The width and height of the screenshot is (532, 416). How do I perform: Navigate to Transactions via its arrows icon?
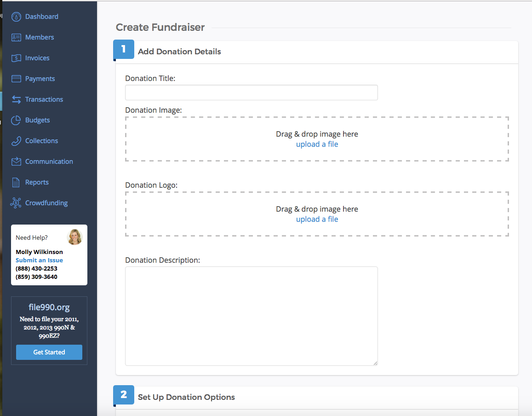pos(16,99)
